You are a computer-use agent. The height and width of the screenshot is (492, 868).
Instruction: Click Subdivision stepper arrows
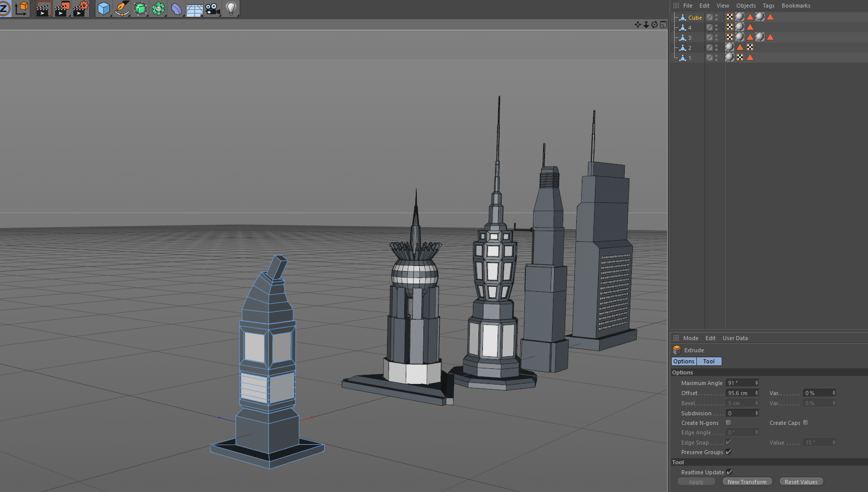(x=756, y=413)
